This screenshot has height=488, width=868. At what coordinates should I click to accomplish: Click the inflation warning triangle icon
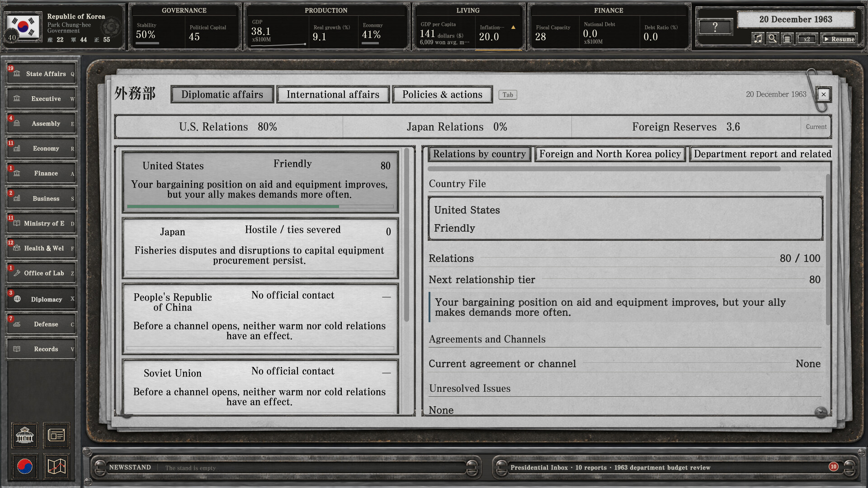(x=513, y=28)
